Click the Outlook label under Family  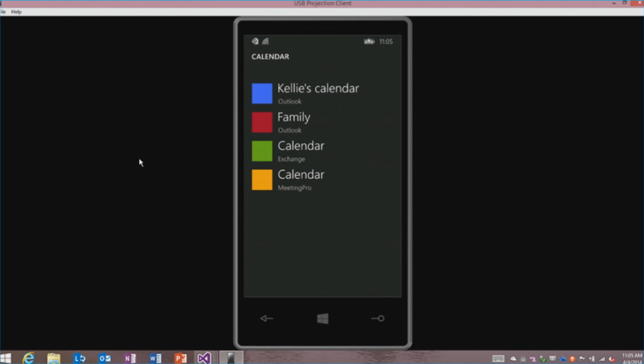pyautogui.click(x=289, y=130)
